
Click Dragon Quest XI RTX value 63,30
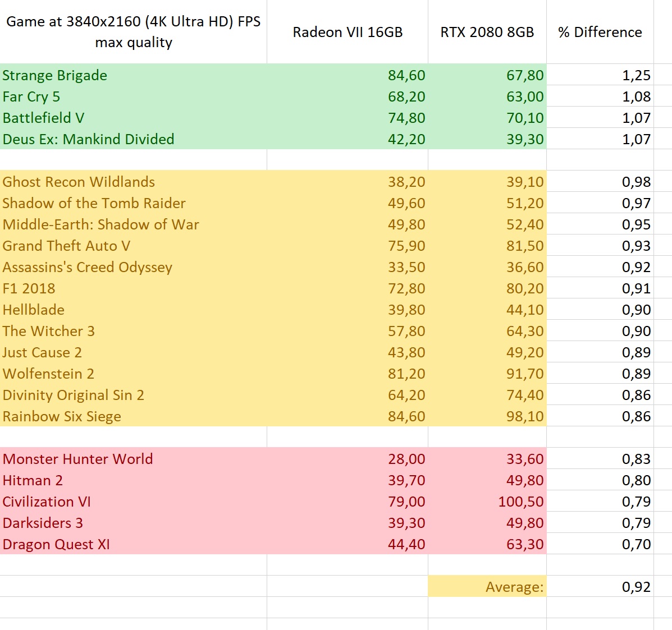(487, 544)
